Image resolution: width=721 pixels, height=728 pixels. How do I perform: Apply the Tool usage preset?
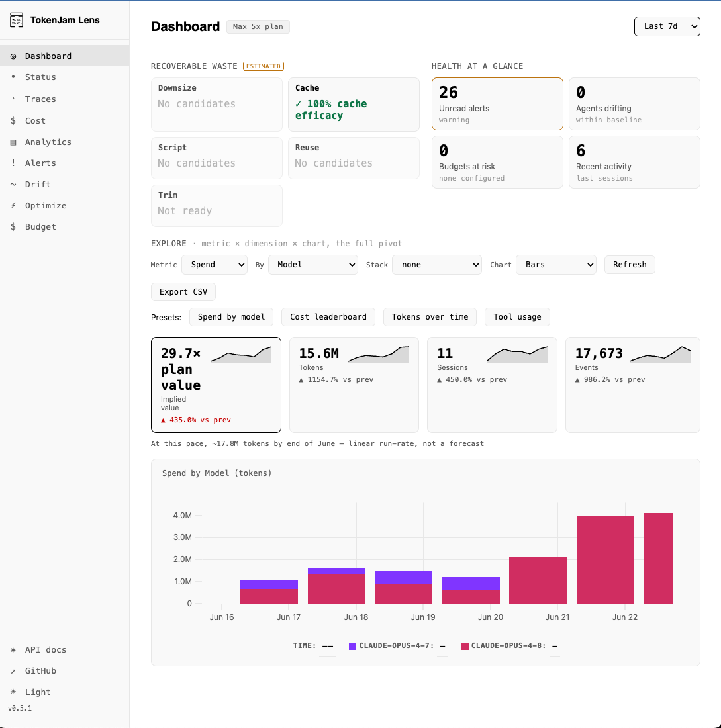point(517,317)
